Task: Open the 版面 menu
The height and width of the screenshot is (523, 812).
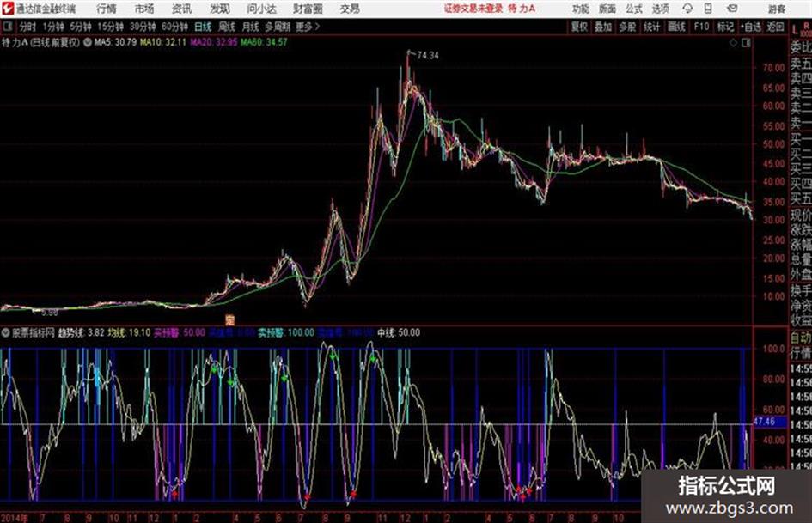Action: coord(607,9)
